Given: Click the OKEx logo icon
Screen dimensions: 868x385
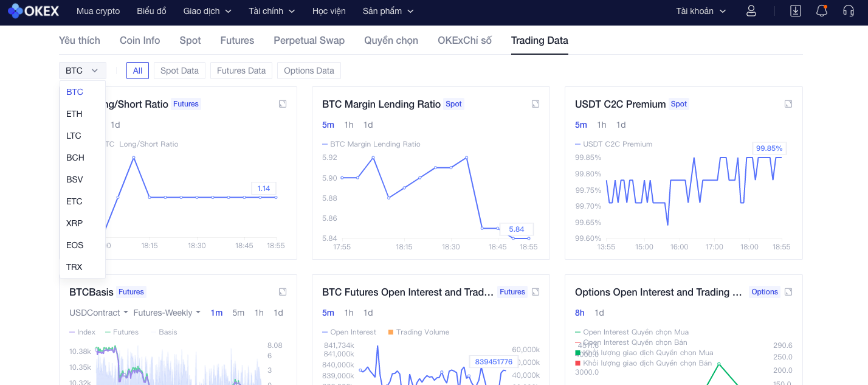Looking at the screenshot, I should pyautogui.click(x=15, y=11).
